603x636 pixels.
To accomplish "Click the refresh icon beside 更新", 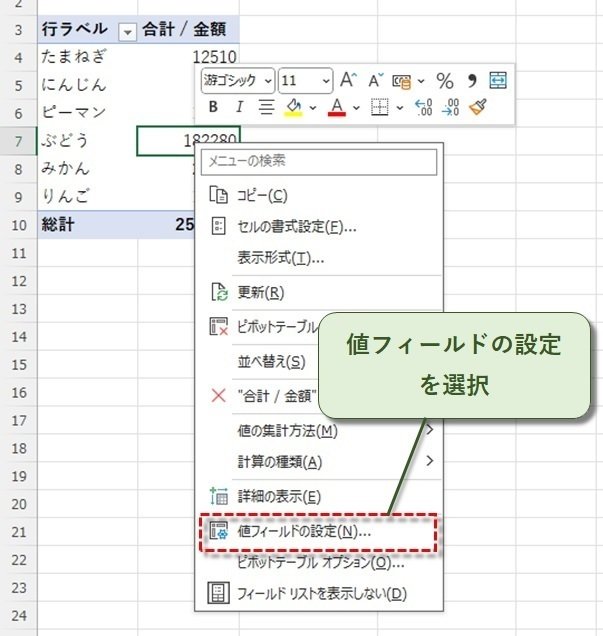I will [219, 292].
